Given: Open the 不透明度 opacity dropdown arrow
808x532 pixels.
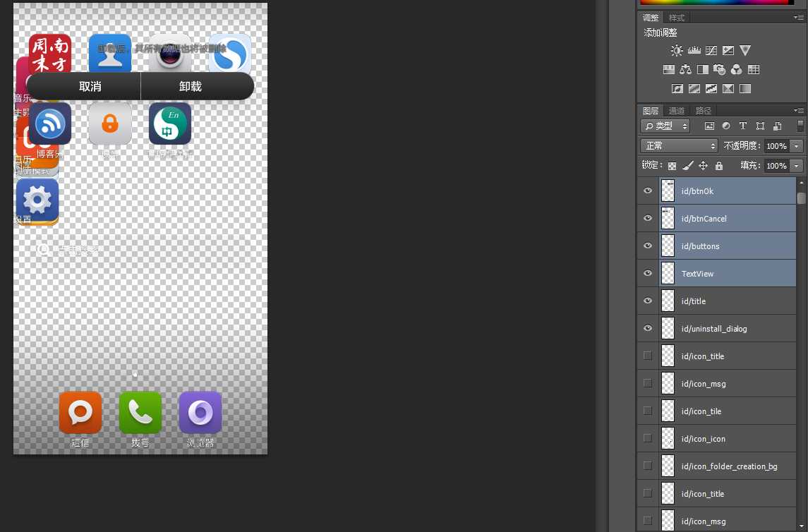Looking at the screenshot, I should point(797,146).
